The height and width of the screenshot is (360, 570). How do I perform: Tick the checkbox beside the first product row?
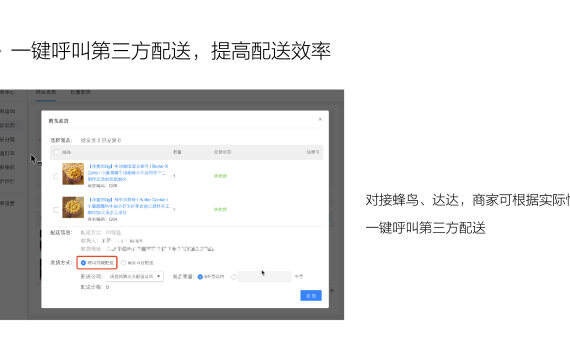[x=56, y=176]
